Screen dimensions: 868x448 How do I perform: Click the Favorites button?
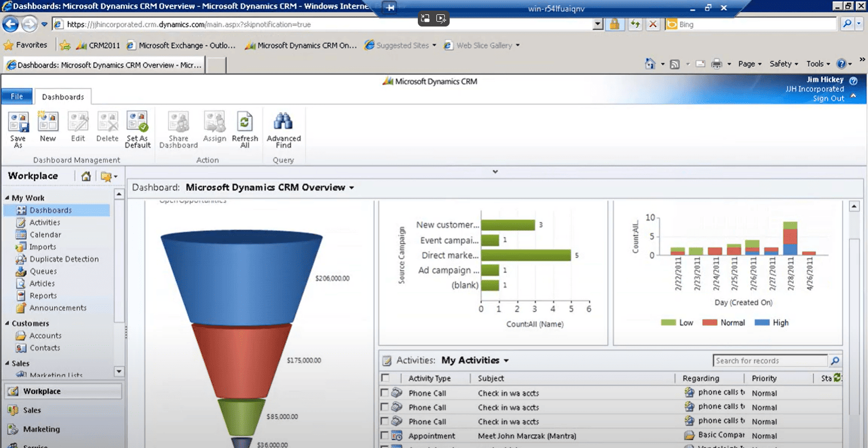click(25, 45)
